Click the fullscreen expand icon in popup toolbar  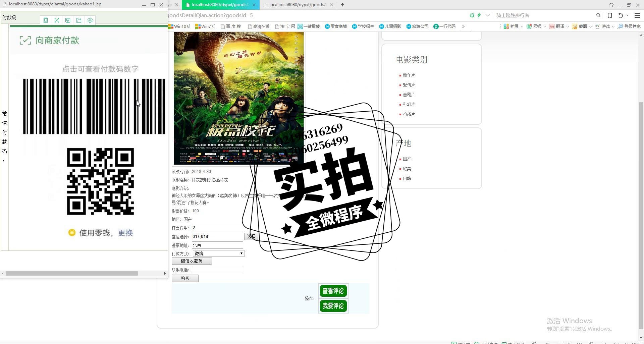(x=57, y=20)
